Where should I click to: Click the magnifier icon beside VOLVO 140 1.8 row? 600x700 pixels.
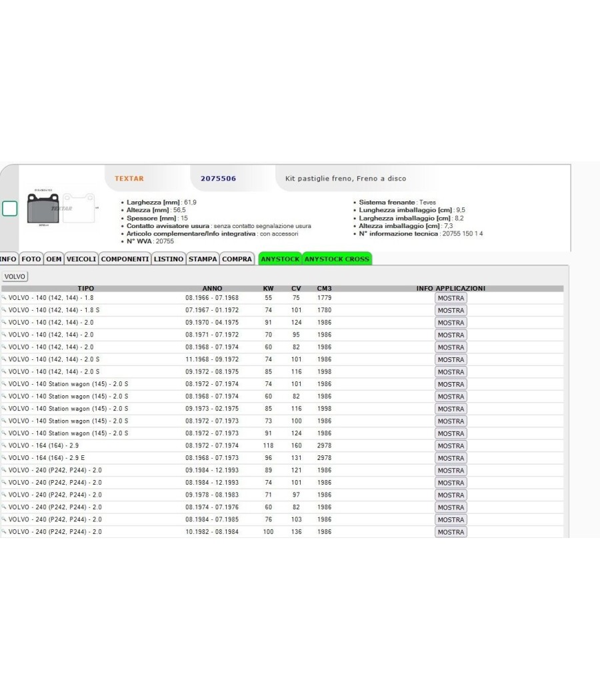4,298
